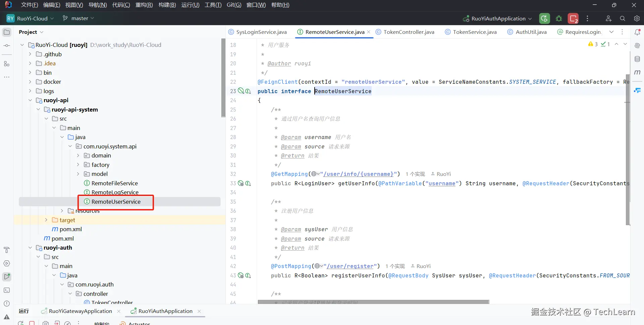Open the 文件(F) menu

click(x=30, y=5)
